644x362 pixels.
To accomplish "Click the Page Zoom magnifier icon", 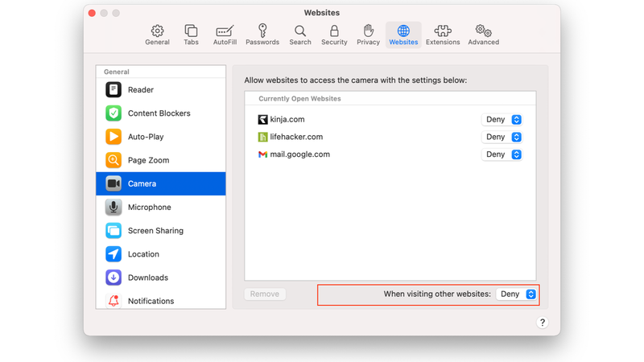I will tap(114, 160).
